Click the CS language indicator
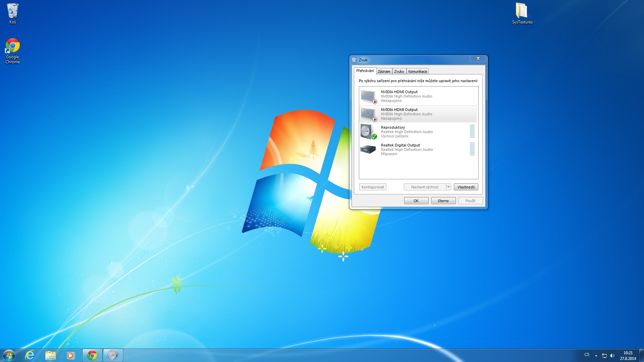Viewport: 644px width, 362px height. (x=587, y=355)
